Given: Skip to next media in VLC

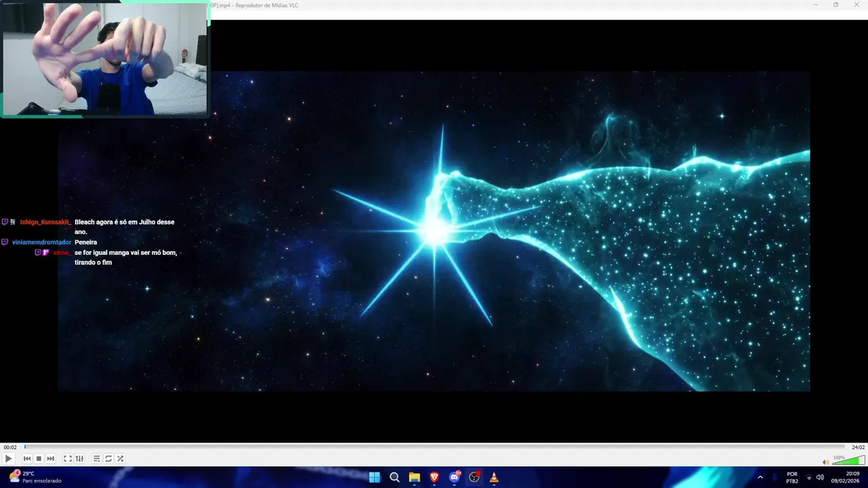Looking at the screenshot, I should pyautogui.click(x=50, y=459).
